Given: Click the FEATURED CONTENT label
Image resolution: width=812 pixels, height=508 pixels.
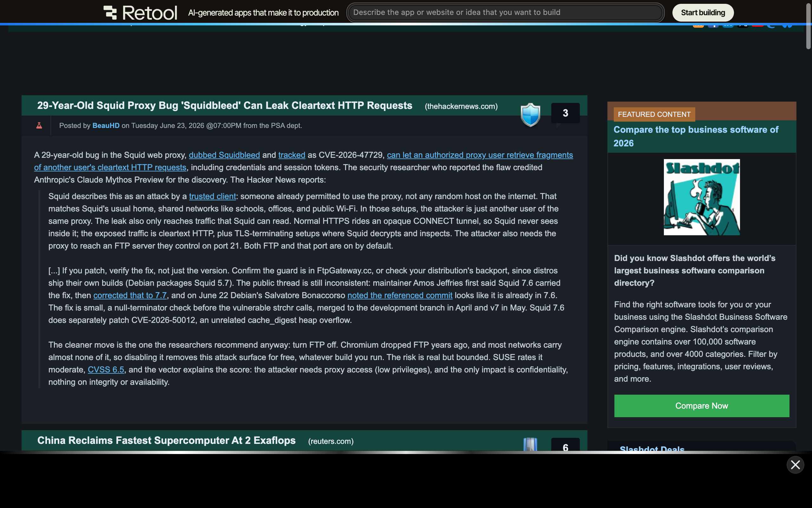Looking at the screenshot, I should (654, 115).
